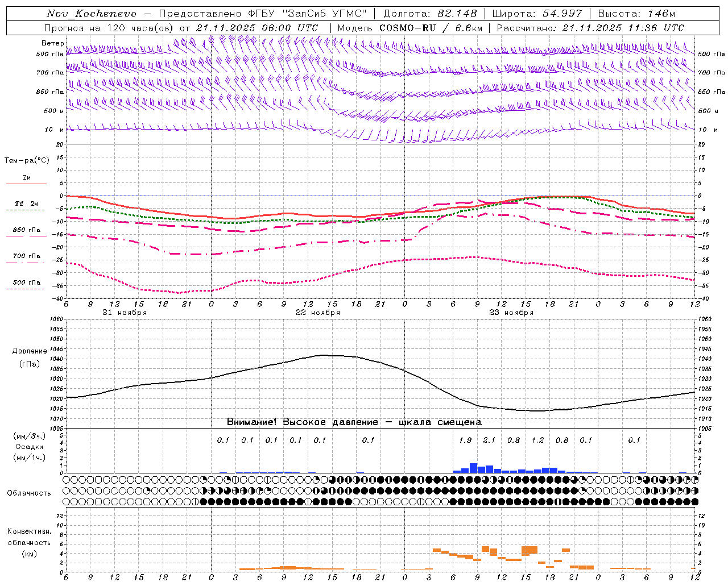Click the computed time 21.11.2025 11:36 UTC

pos(623,28)
